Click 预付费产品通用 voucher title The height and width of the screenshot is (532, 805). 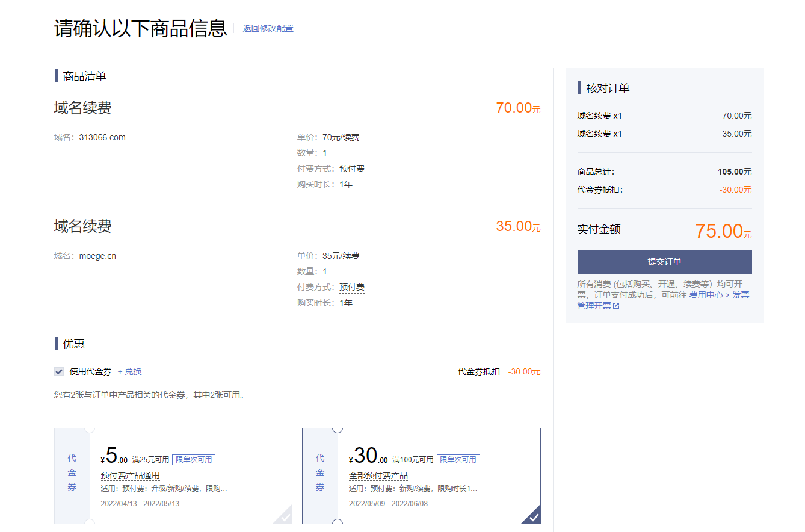point(130,475)
